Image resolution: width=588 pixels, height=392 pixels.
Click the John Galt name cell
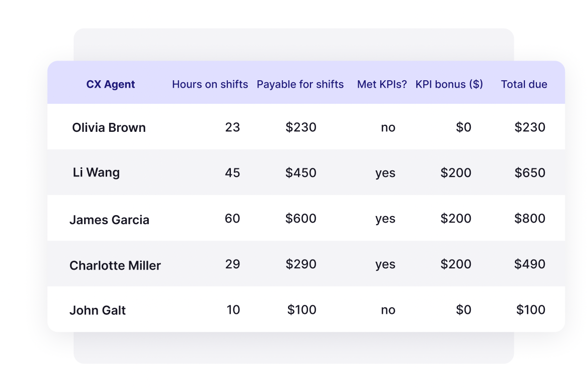[x=98, y=310]
